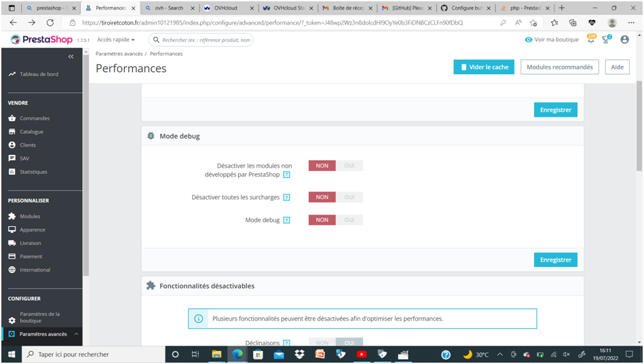Switch to the php - Prestashop tab

(x=525, y=7)
